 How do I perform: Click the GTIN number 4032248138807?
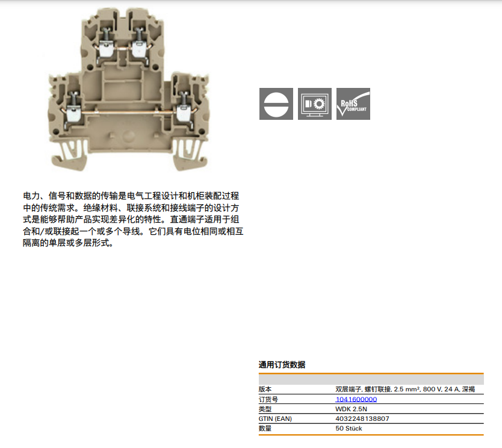pyautogui.click(x=362, y=418)
